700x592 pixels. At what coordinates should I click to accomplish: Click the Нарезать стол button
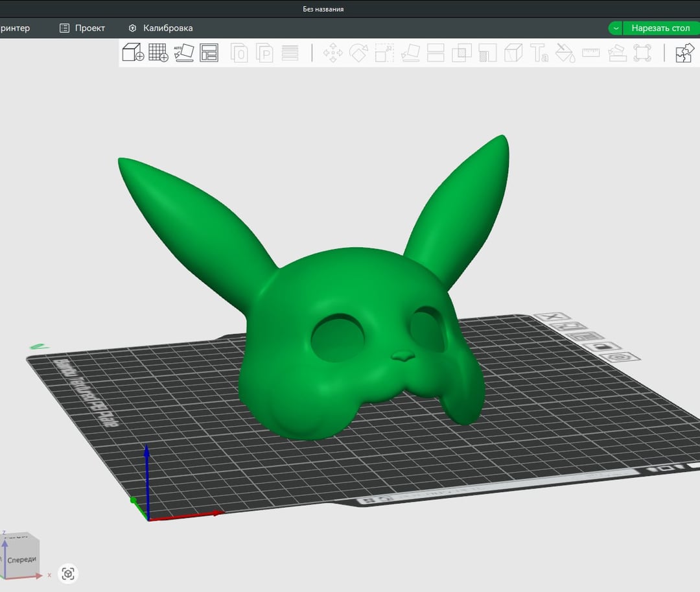click(660, 29)
